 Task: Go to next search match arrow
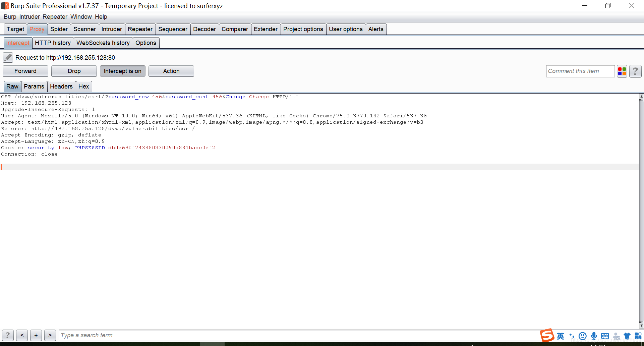click(50, 335)
